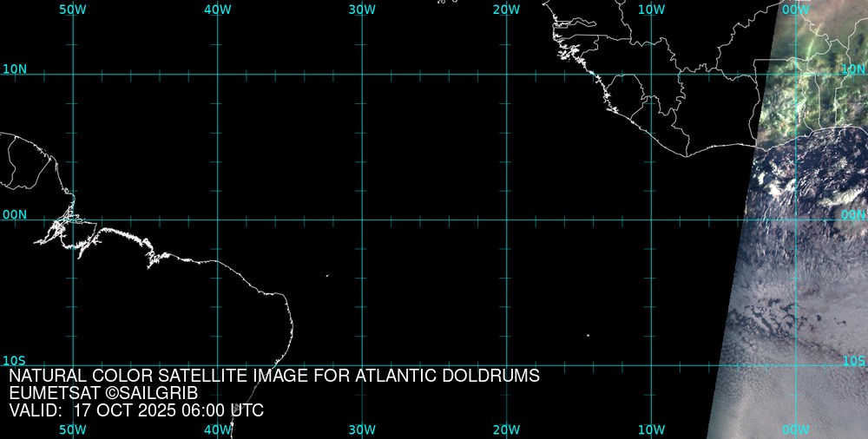The image size is (868, 439).
Task: Click the VALID 17 OCT 2025 timestamp
Action: [136, 410]
